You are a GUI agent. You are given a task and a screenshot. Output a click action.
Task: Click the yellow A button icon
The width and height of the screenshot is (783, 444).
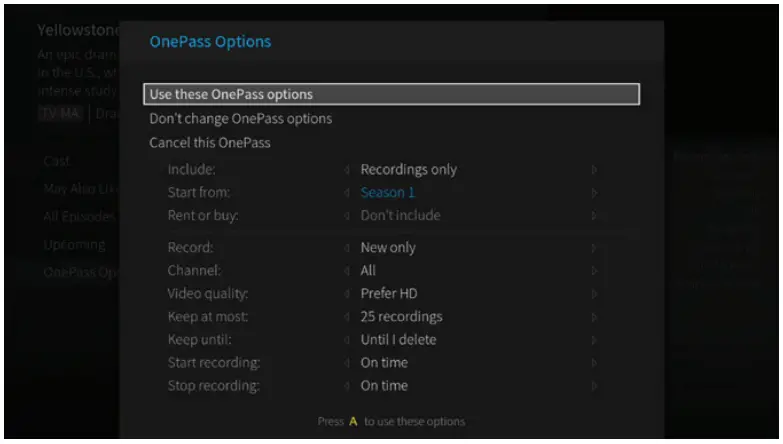(x=352, y=422)
